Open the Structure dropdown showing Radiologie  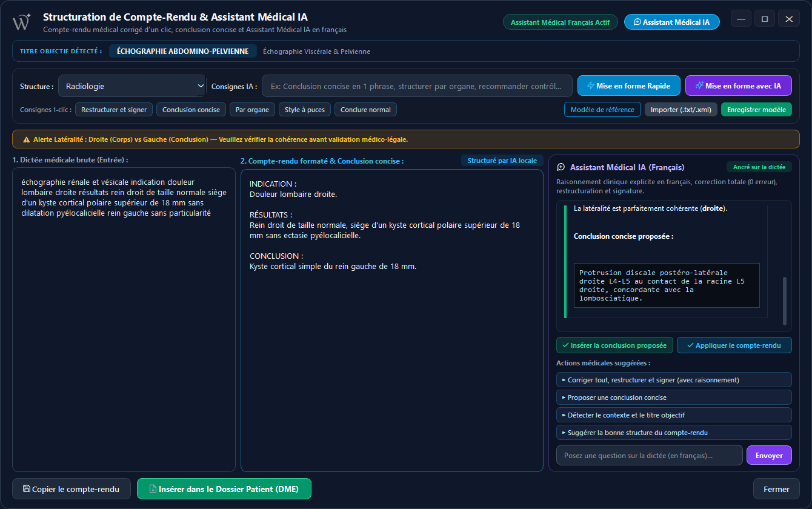pyautogui.click(x=132, y=86)
